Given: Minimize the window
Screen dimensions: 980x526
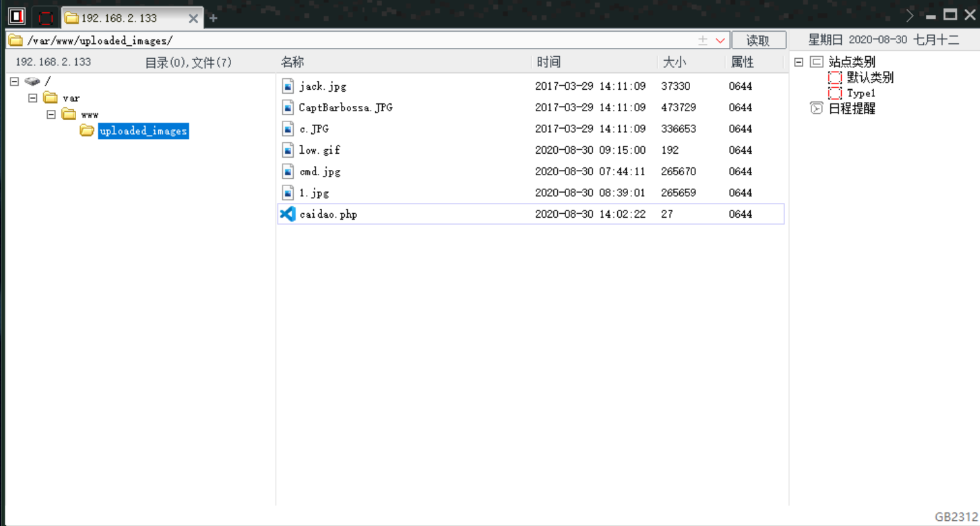Looking at the screenshot, I should pos(931,16).
